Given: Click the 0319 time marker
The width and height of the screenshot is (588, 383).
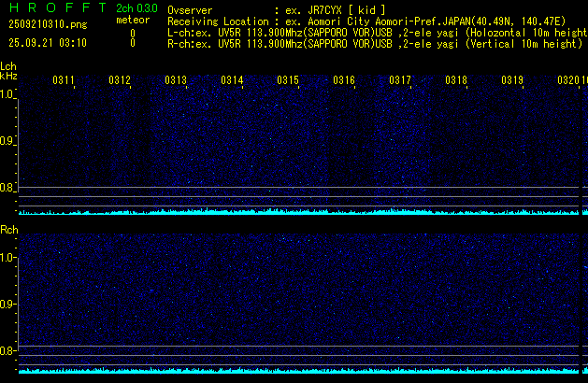Looking at the screenshot, I should pos(512,81).
